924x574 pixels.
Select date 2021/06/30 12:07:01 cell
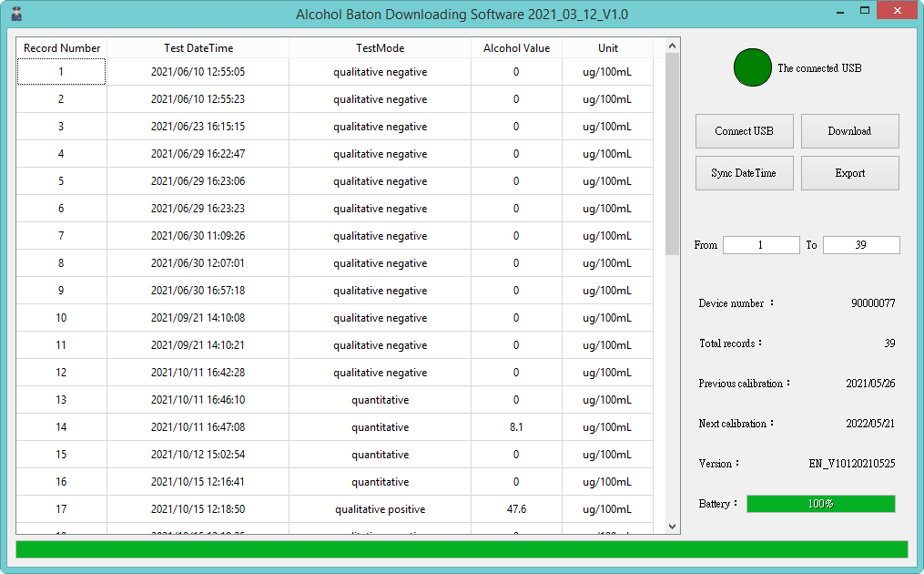198,263
